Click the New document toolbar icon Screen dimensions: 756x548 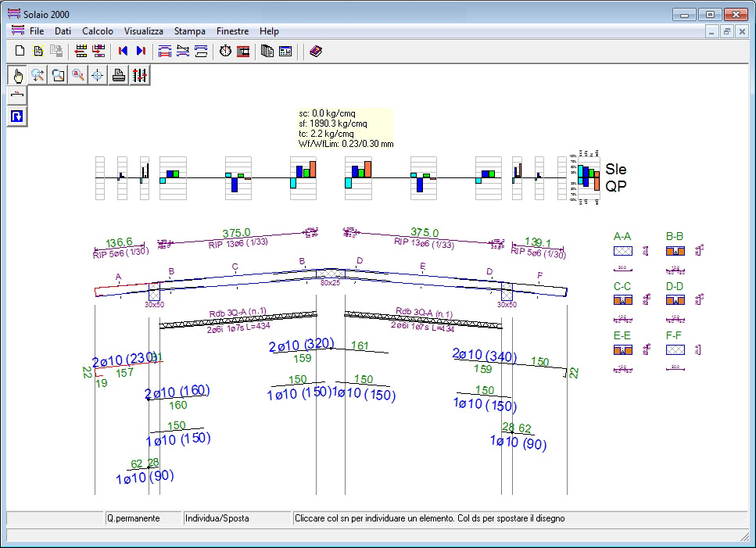[x=20, y=51]
